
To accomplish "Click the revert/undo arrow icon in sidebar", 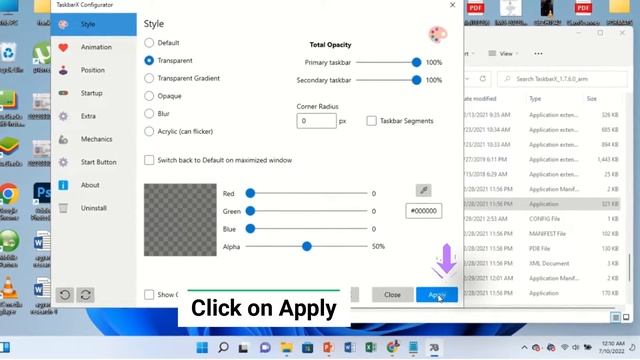I will (x=64, y=295).
